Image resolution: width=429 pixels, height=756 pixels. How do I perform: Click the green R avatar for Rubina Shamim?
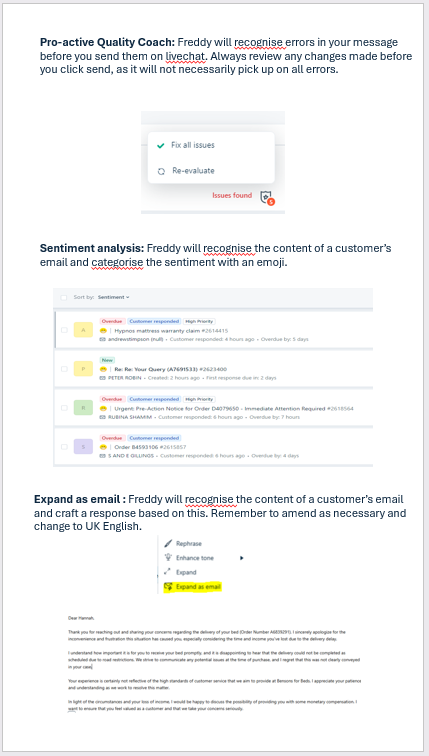click(83, 407)
